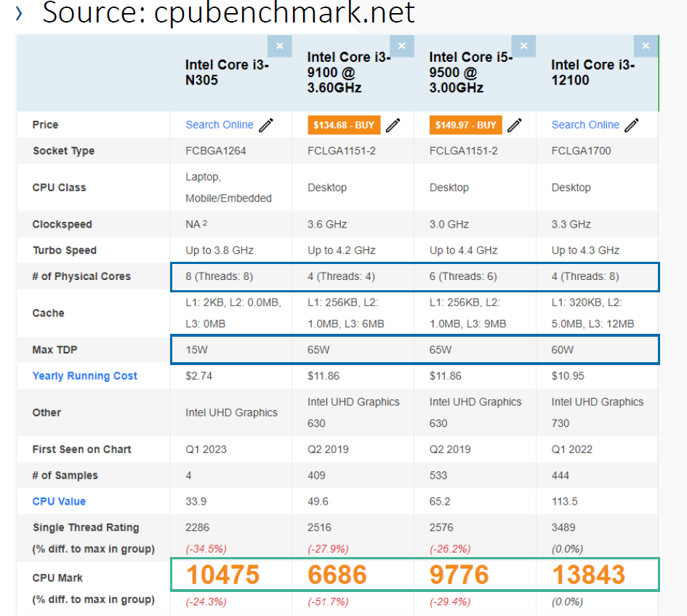The image size is (687, 616).
Task: Click turbo speed Up to 4.4 GHz
Action: (463, 250)
